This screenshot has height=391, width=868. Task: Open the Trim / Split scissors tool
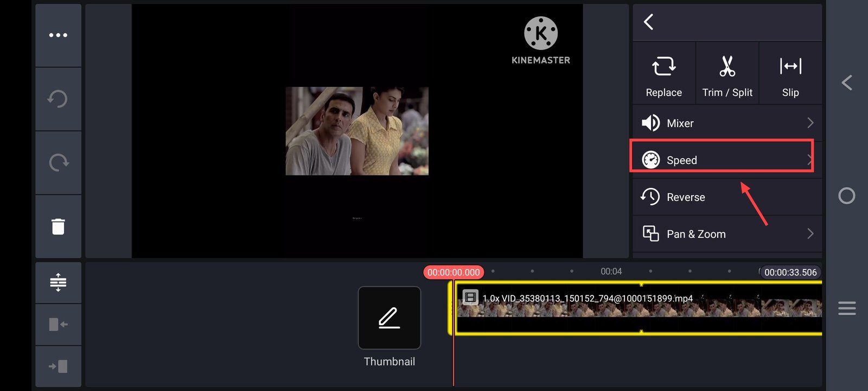pos(727,74)
